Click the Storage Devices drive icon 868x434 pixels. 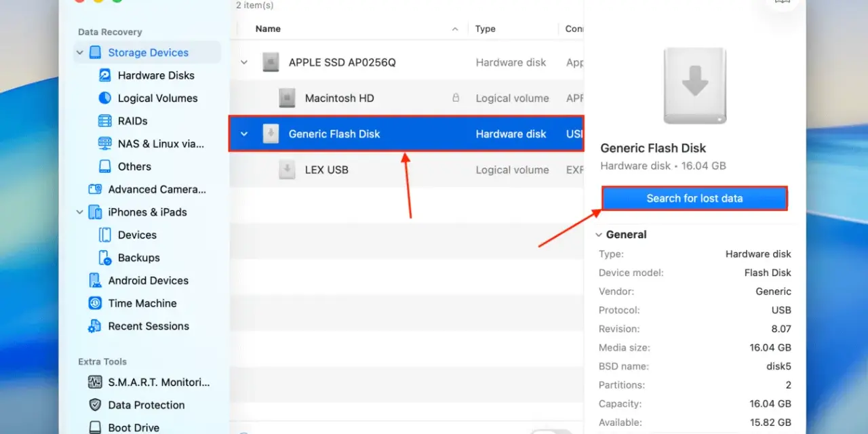[95, 52]
